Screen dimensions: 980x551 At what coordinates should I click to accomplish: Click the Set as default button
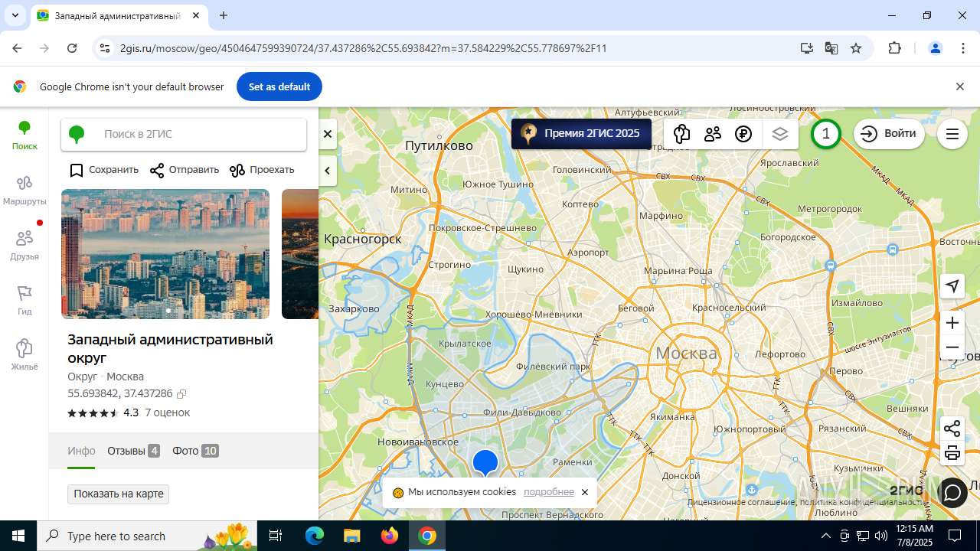[x=279, y=86]
